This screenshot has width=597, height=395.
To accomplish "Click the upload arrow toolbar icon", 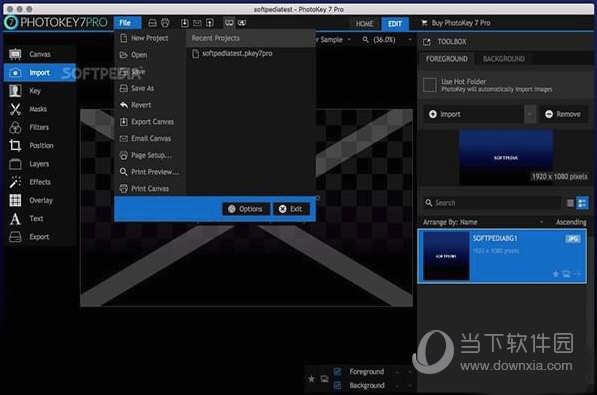I will pyautogui.click(x=210, y=23).
